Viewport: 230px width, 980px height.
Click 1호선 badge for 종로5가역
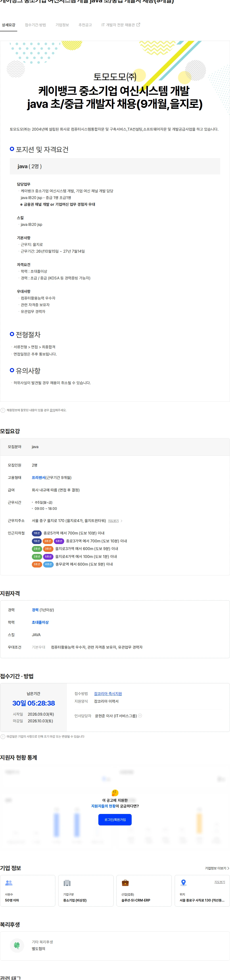click(x=37, y=533)
